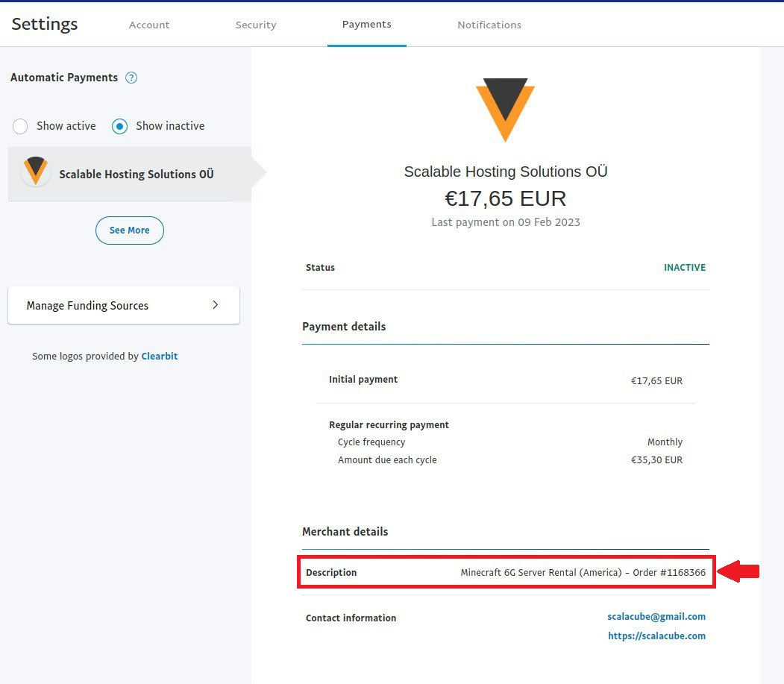784x684 pixels.
Task: Go to the Notifications tab
Action: click(489, 25)
